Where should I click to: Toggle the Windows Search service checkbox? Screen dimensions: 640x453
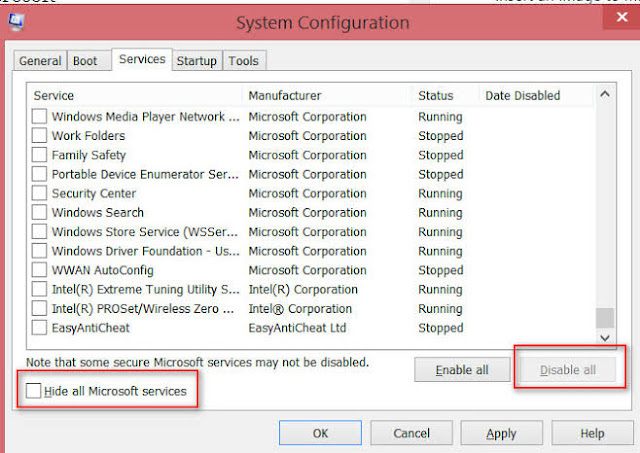39,212
